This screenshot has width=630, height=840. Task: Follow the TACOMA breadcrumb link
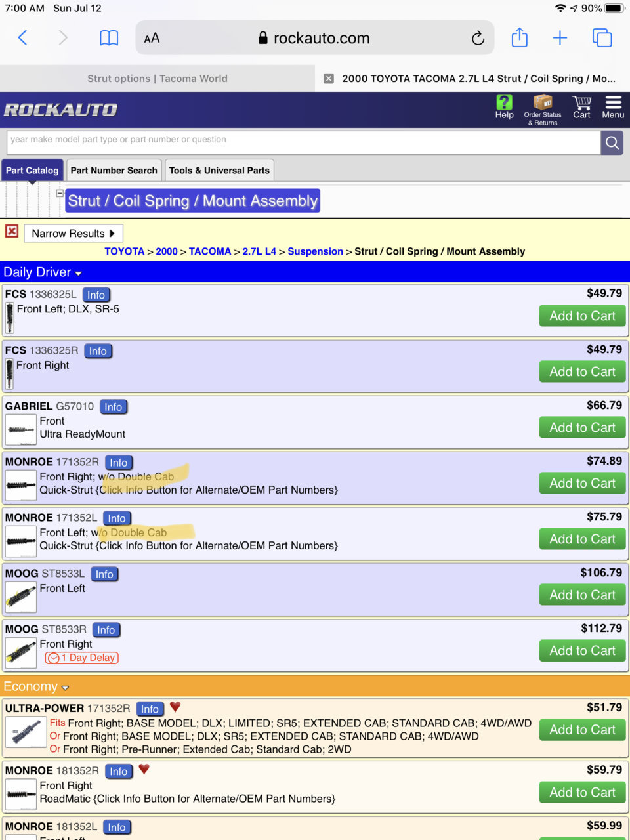coord(210,251)
